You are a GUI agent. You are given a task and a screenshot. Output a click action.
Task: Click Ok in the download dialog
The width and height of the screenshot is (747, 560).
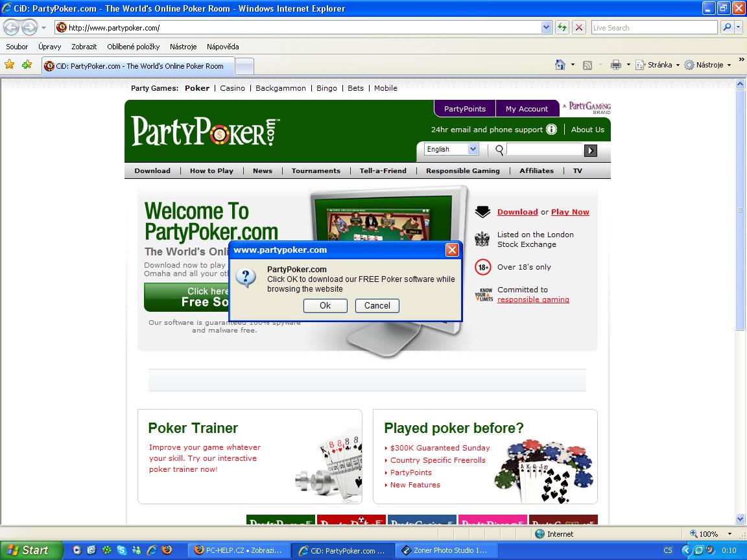pyautogui.click(x=326, y=306)
